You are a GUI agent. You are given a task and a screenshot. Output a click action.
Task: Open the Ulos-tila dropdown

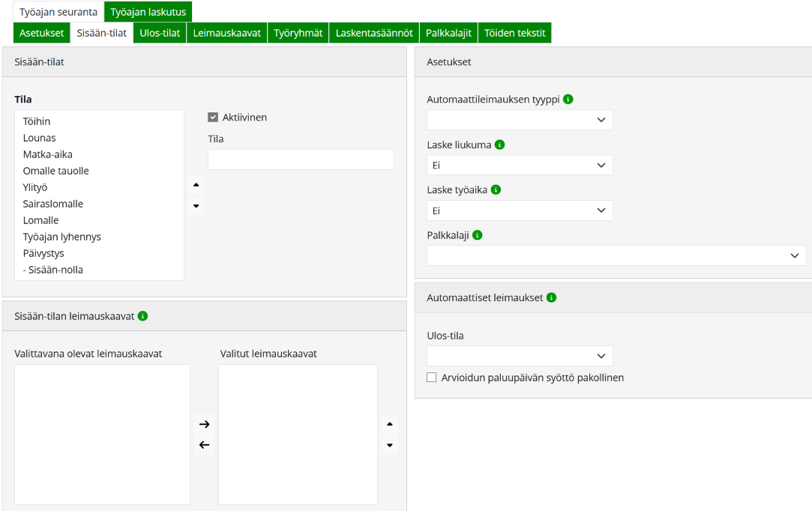pos(520,356)
